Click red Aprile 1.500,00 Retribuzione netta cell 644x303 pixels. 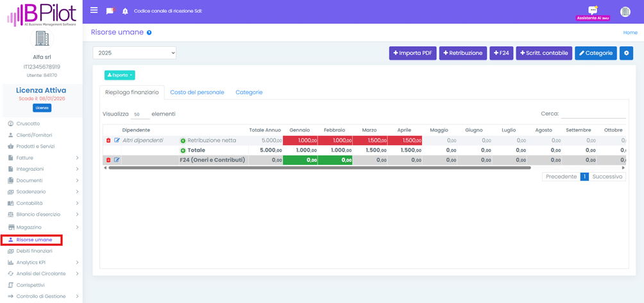coord(405,141)
